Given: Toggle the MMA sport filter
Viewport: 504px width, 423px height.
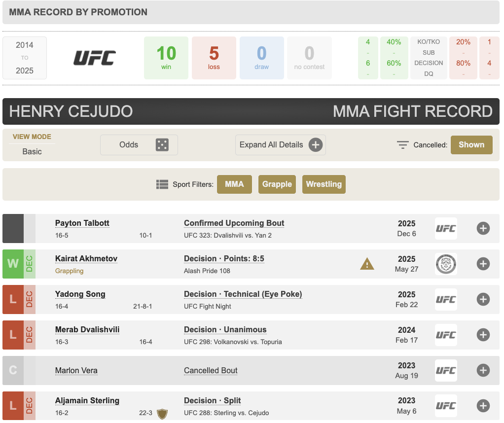Looking at the screenshot, I should pyautogui.click(x=234, y=184).
